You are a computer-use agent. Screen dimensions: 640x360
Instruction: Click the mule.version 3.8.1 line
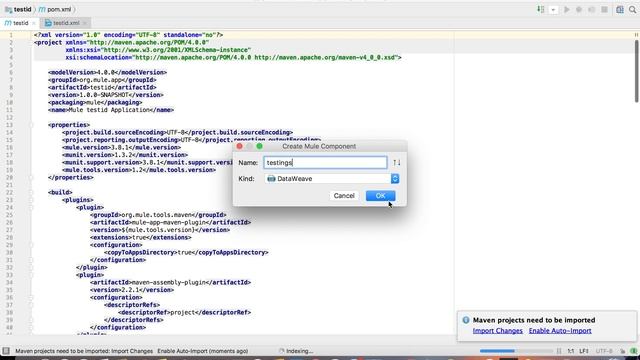121,147
